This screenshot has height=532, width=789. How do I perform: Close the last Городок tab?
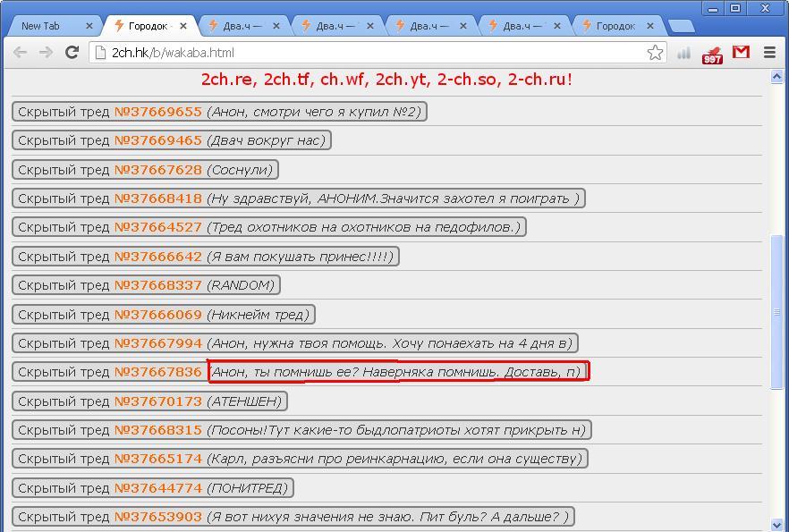click(650, 26)
